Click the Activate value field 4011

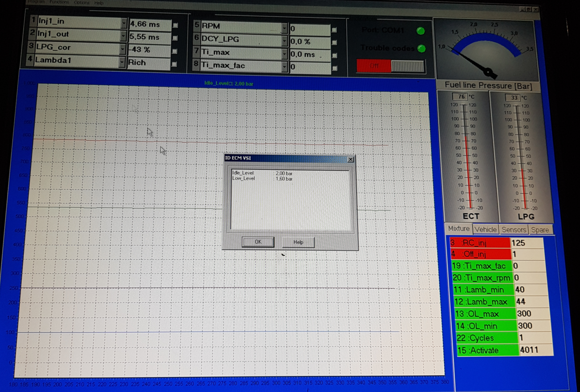point(536,350)
